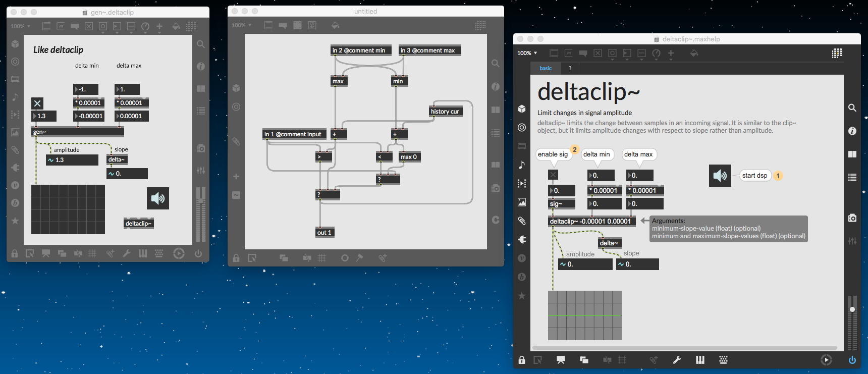The width and height of the screenshot is (868, 374).
Task: Toggle the X box in gen~.deltaclip patch
Action: (37, 103)
